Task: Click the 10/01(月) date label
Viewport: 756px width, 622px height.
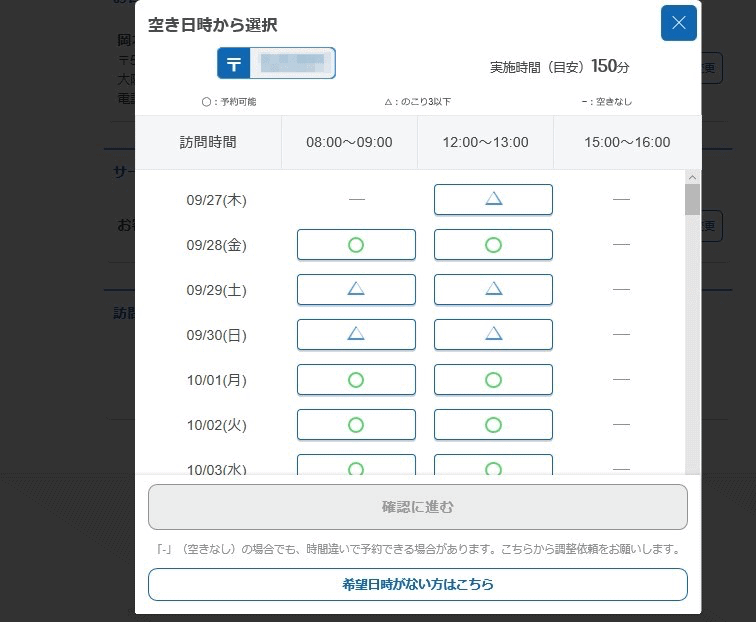Action: point(216,380)
